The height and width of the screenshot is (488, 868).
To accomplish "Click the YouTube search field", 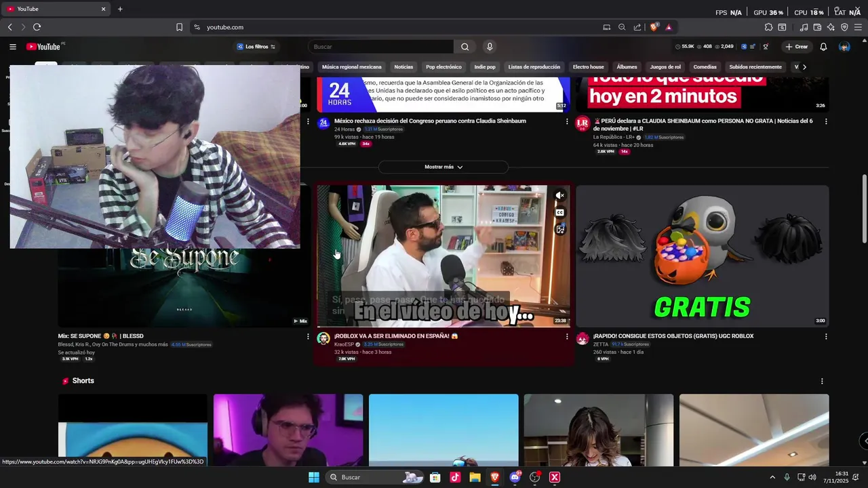I will [381, 47].
